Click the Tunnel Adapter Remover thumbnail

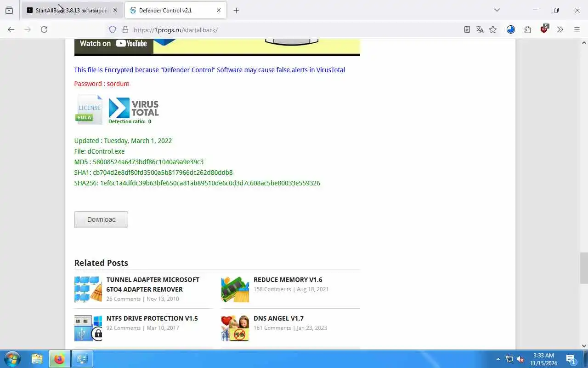point(88,289)
